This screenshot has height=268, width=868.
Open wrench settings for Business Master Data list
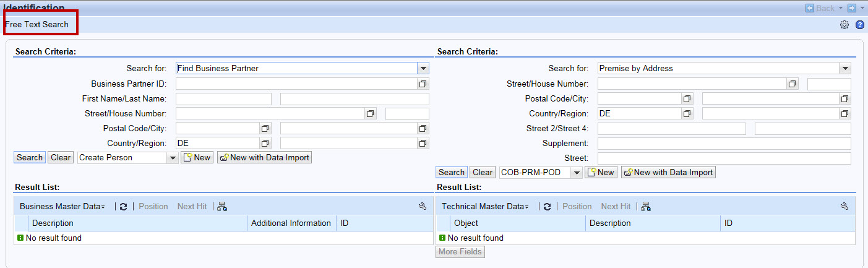(423, 207)
